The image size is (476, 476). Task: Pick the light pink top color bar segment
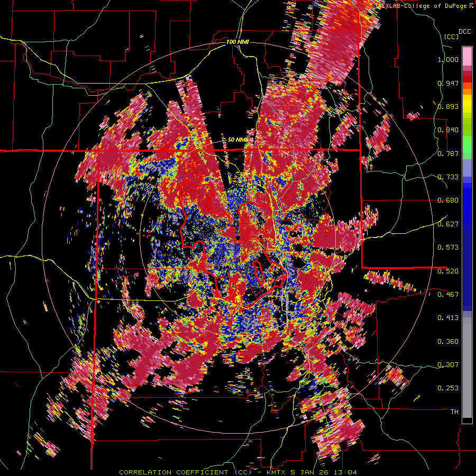coord(467,56)
